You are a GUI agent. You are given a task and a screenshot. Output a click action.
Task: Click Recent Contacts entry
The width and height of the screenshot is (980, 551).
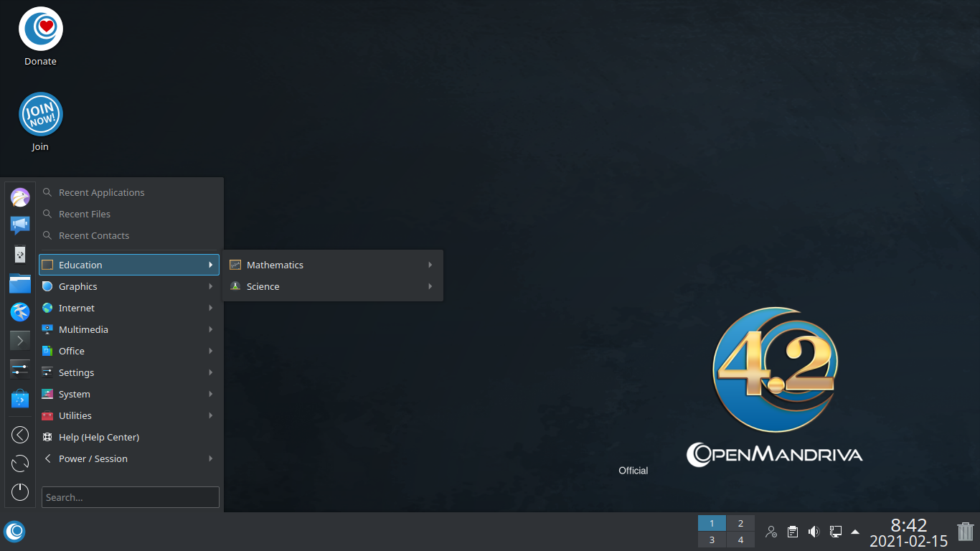(x=129, y=235)
